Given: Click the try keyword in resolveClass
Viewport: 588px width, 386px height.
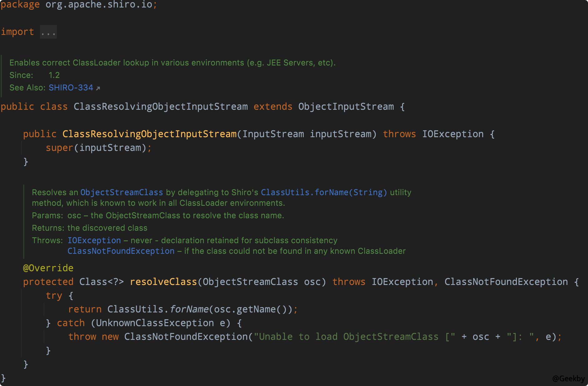Looking at the screenshot, I should [x=54, y=295].
